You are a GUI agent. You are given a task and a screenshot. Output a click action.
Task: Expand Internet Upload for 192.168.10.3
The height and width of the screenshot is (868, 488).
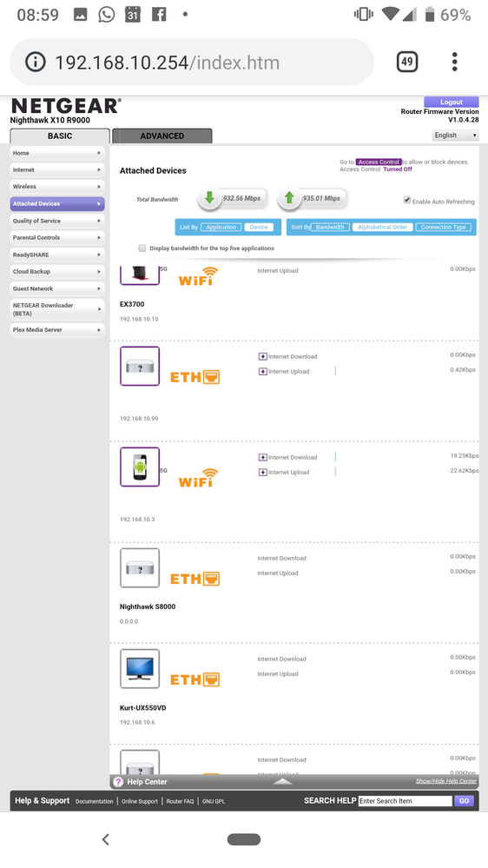[263, 472]
